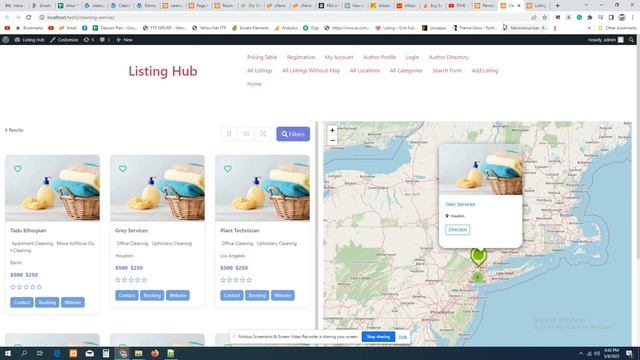Switch to list view layout icon
The width and height of the screenshot is (640, 360).
[246, 134]
